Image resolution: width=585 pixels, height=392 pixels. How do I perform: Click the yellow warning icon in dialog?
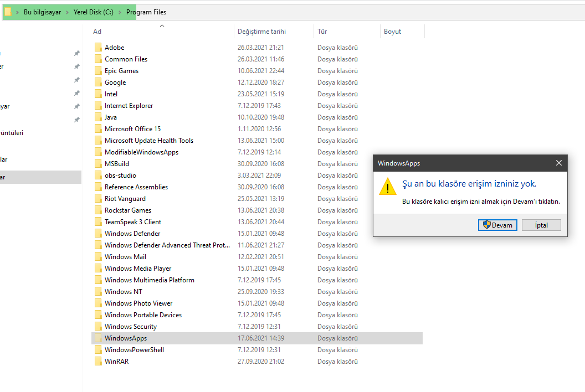click(388, 187)
